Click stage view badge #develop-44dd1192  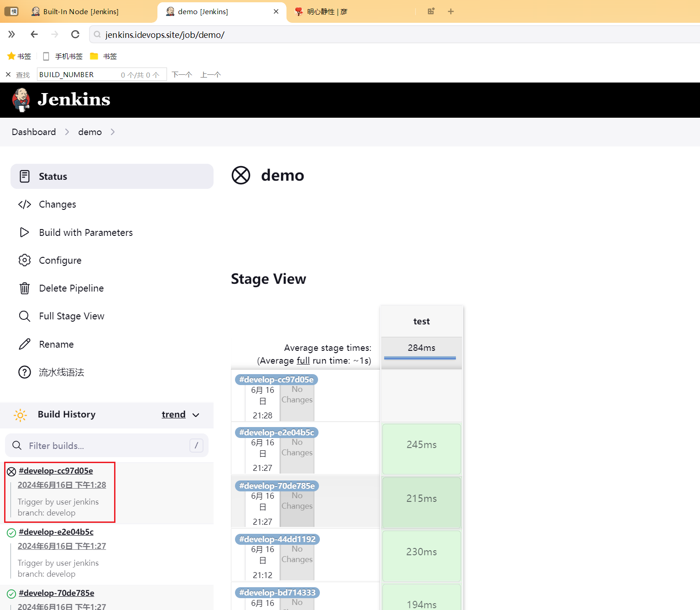coord(277,539)
